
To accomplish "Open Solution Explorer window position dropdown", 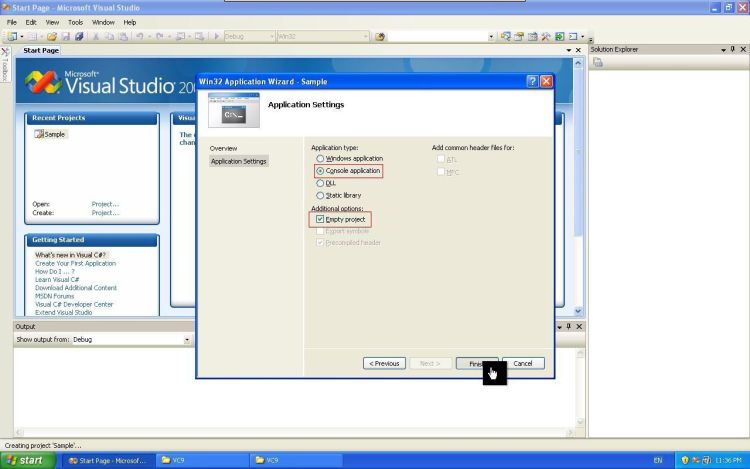I will click(723, 50).
